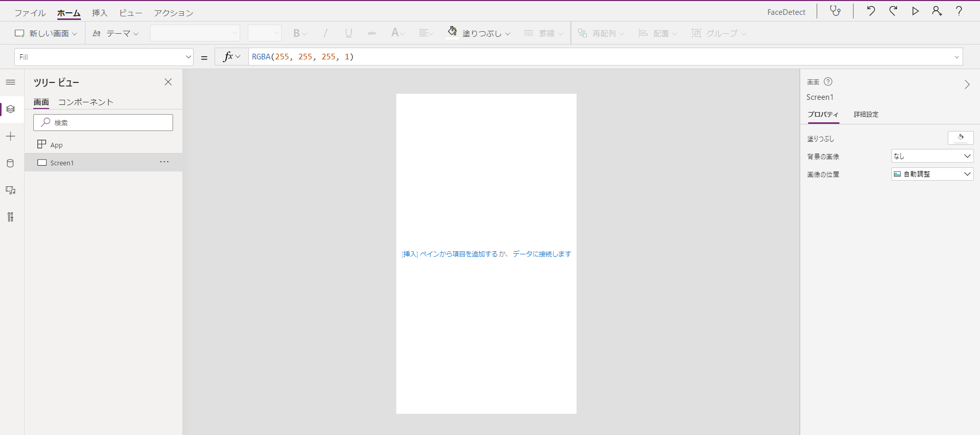Viewport: 980px width, 435px height.
Task: Toggle Italic formatting button
Action: pos(325,33)
